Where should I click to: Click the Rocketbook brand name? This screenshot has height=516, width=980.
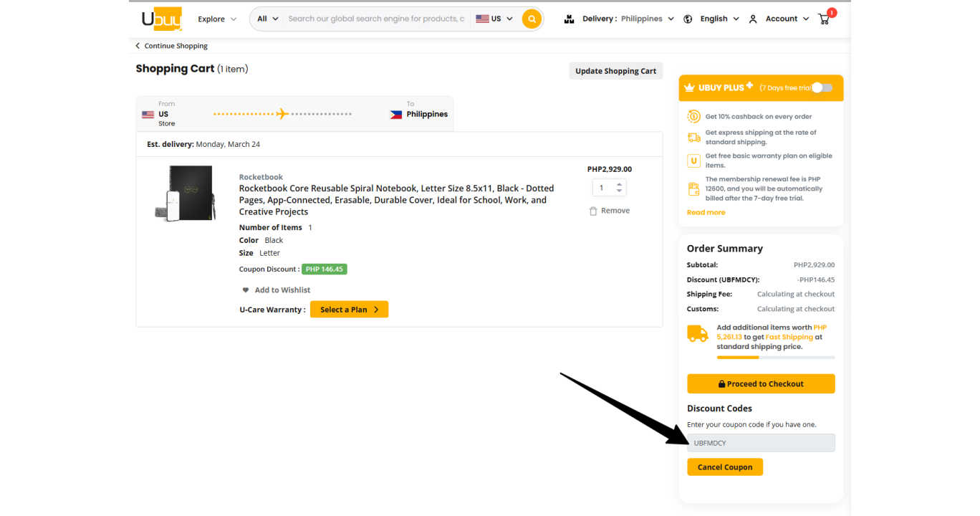261,177
